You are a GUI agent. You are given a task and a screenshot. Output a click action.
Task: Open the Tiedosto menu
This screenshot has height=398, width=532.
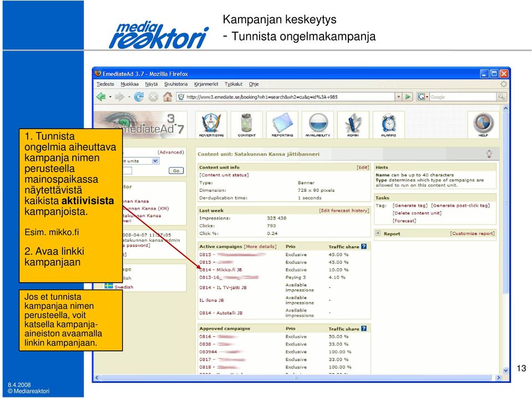click(105, 84)
